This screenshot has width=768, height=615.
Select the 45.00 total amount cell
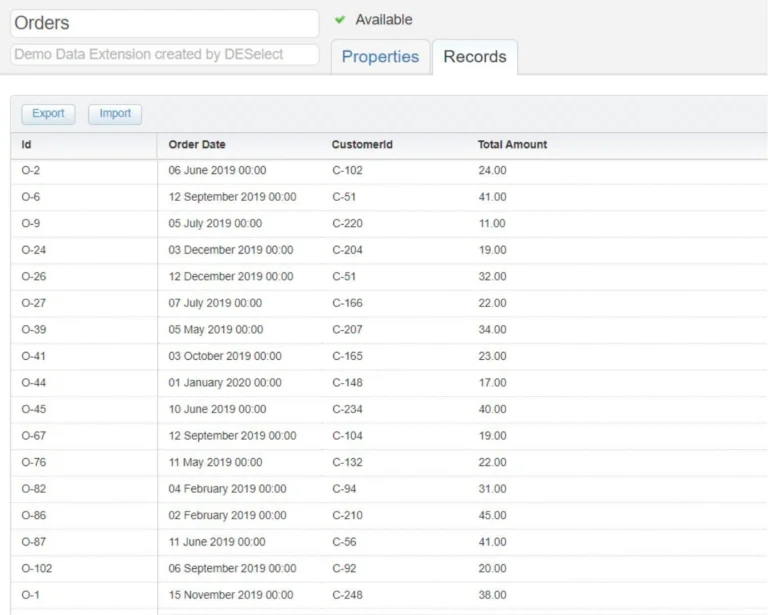492,516
